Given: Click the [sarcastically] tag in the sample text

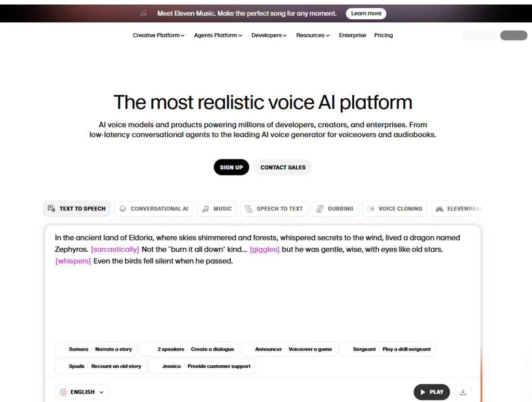Looking at the screenshot, I should coord(115,249).
